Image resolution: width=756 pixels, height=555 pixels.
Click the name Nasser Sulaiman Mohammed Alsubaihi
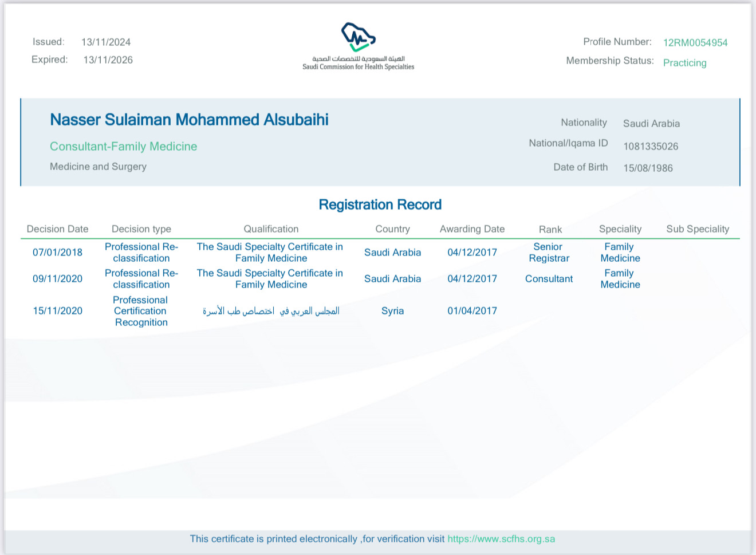[x=189, y=120]
